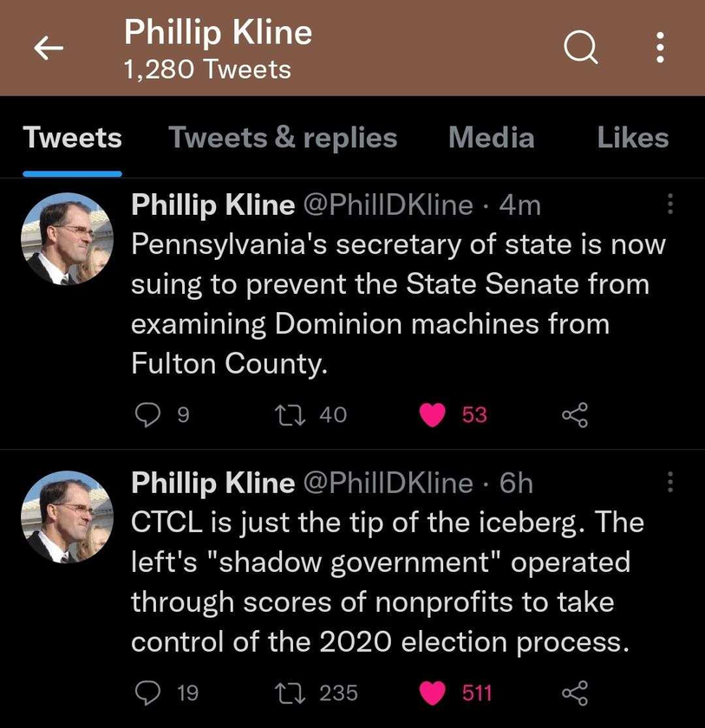Open @PhillDKline handle on 6h tweet

tap(388, 483)
